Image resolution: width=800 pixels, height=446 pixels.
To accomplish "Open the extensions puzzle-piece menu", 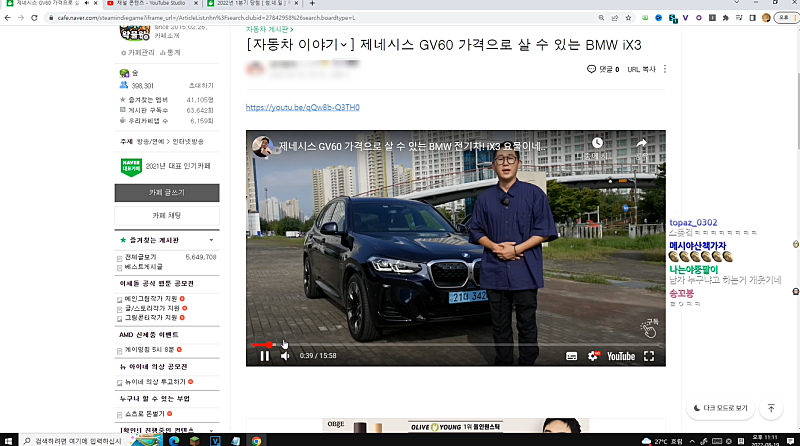I will [x=726, y=18].
